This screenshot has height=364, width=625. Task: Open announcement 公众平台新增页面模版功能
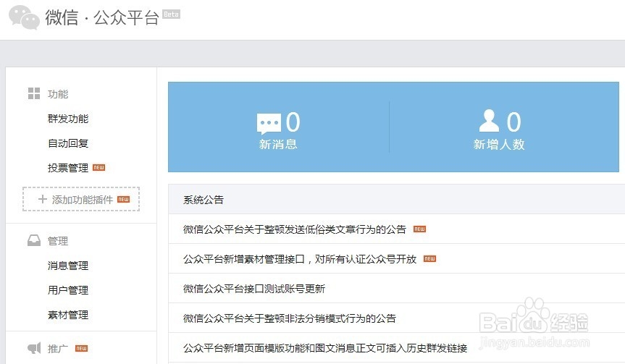[325, 348]
